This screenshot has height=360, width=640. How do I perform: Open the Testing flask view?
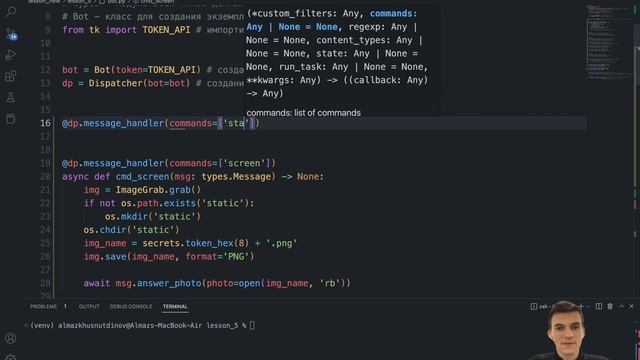pyautogui.click(x=11, y=97)
